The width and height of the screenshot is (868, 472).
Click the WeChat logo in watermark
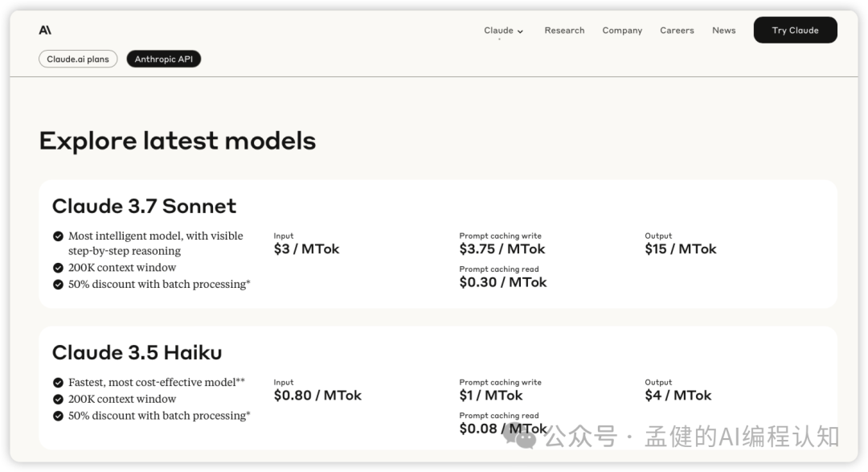pyautogui.click(x=526, y=437)
